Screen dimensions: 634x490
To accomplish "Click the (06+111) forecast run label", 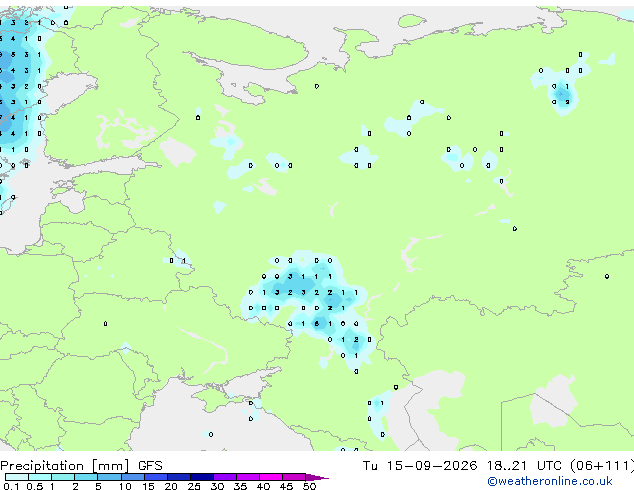I will (602, 466).
